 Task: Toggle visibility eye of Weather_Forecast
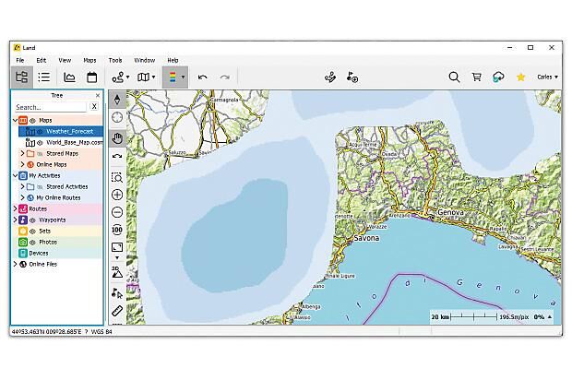click(40, 131)
